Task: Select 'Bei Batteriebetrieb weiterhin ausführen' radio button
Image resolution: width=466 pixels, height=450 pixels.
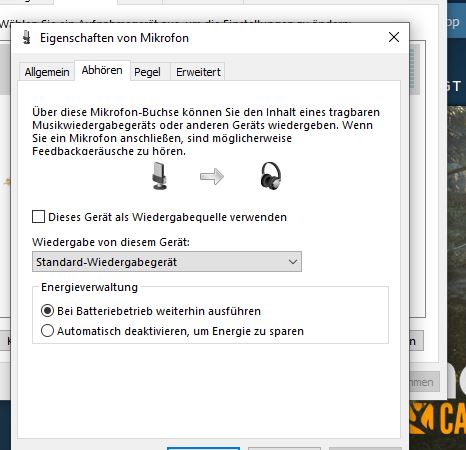Action: (47, 311)
